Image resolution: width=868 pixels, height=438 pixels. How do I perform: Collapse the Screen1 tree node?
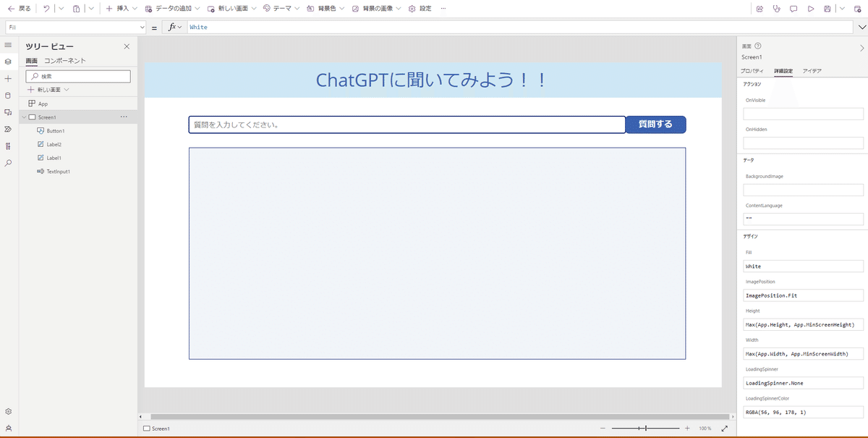point(24,117)
